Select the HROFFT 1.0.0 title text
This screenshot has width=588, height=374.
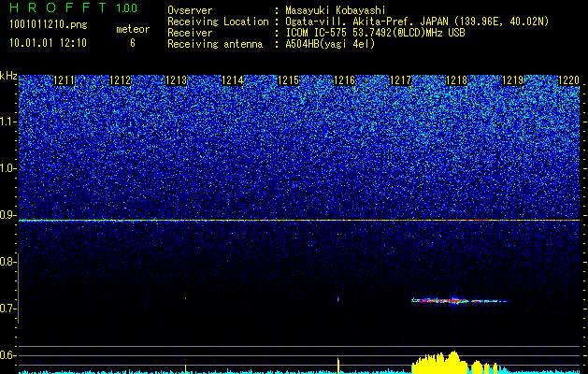(x=74, y=7)
